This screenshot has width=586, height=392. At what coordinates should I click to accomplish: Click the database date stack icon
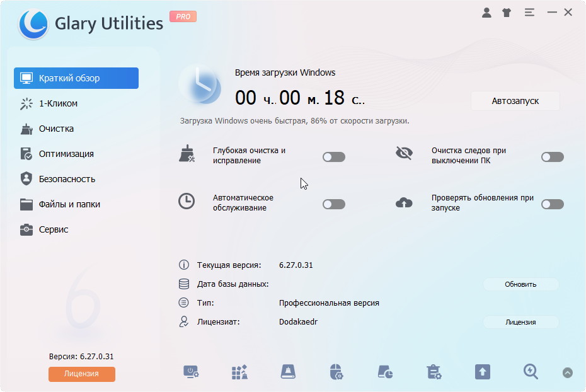[x=184, y=284]
